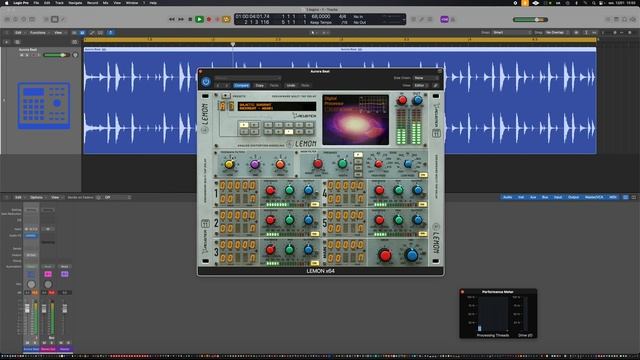The width and height of the screenshot is (640, 360).
Task: Open the Edit menu in menu bar
Action: point(47,3)
